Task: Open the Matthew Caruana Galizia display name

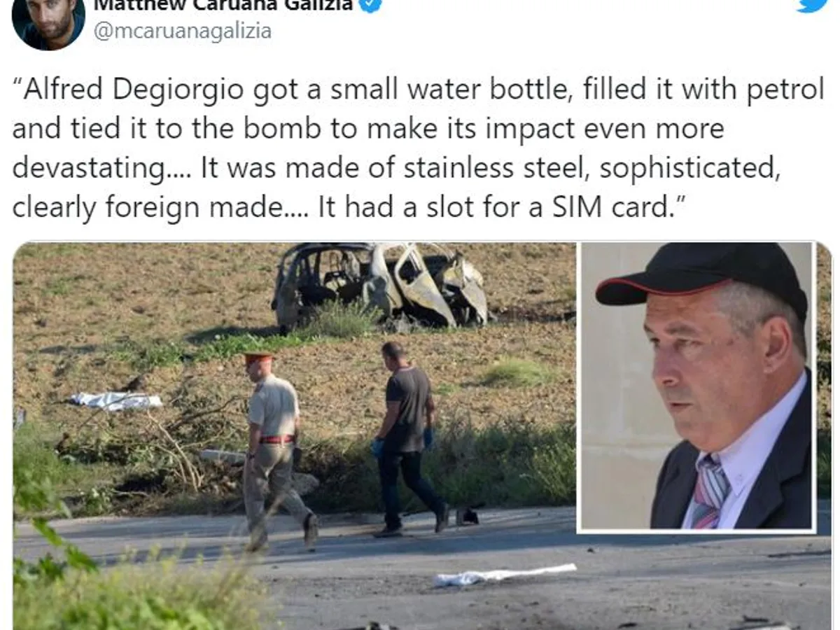Action: (222, 5)
